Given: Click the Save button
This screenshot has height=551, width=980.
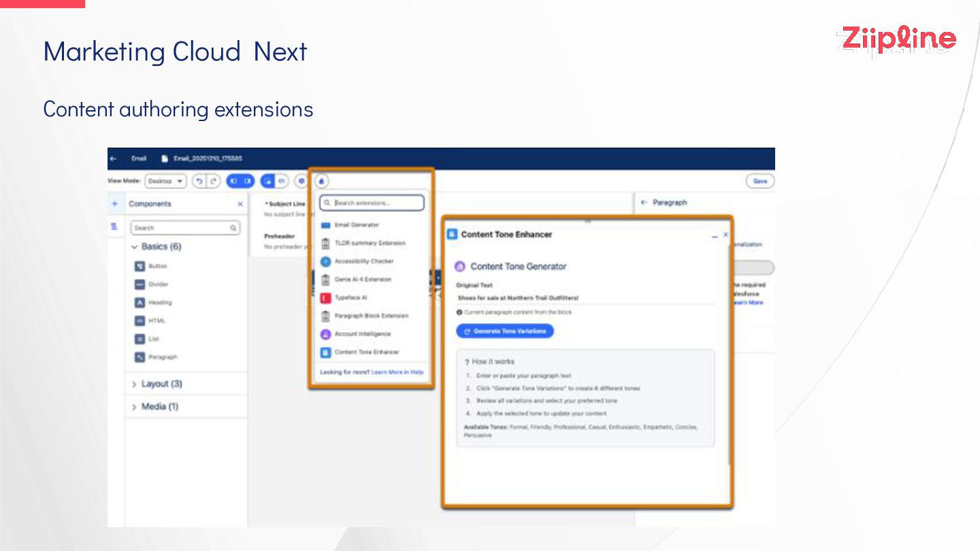Looking at the screenshot, I should 760,182.
